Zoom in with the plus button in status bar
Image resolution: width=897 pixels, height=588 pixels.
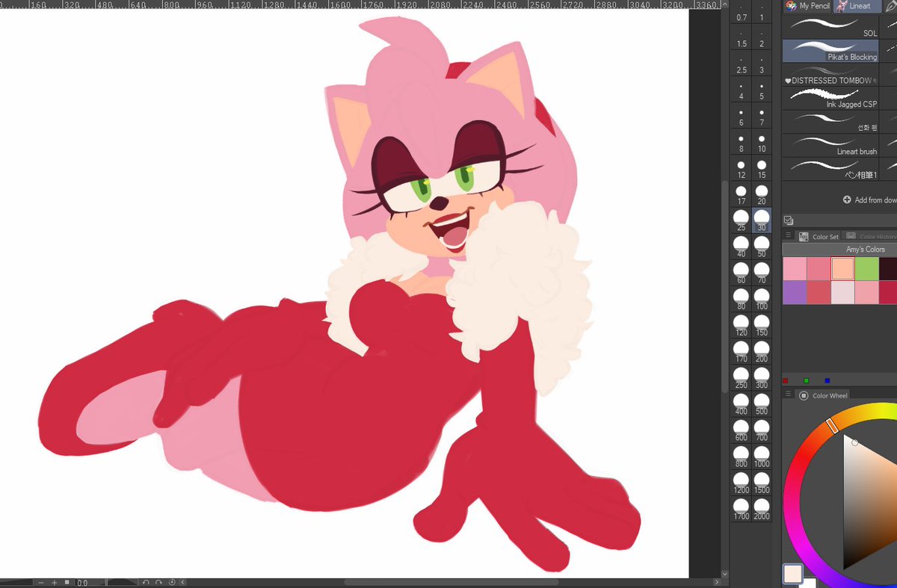[54, 583]
